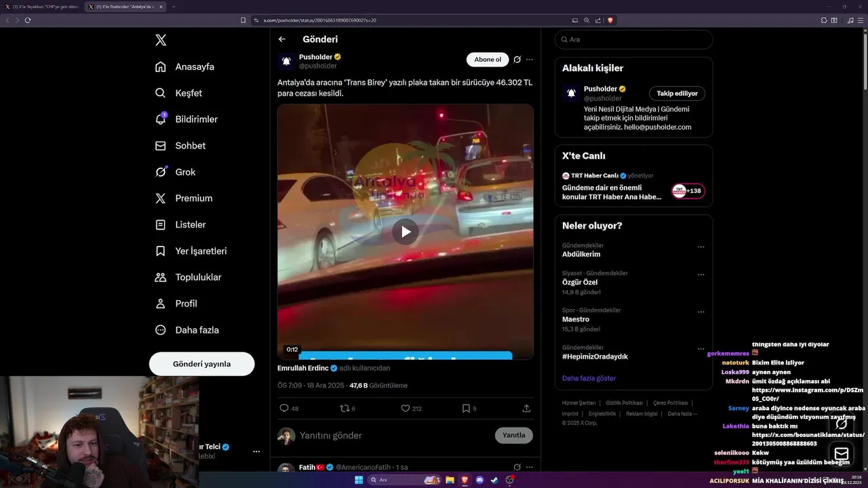Click the Yanıtını gönder reply field
868x488 pixels.
(393, 436)
